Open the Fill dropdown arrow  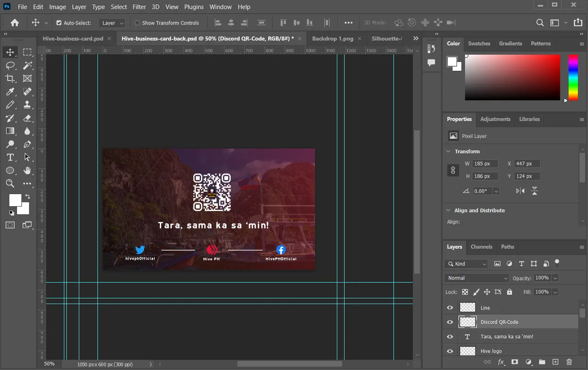[555, 292]
